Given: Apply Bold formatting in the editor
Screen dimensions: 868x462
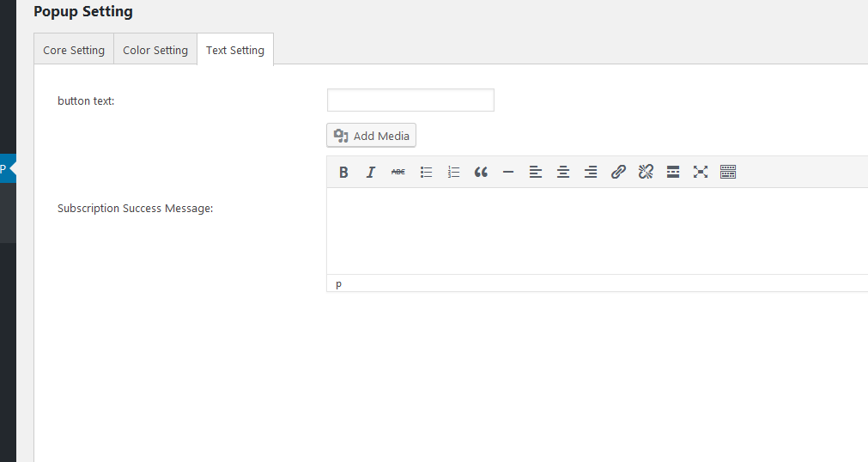Looking at the screenshot, I should (x=343, y=173).
